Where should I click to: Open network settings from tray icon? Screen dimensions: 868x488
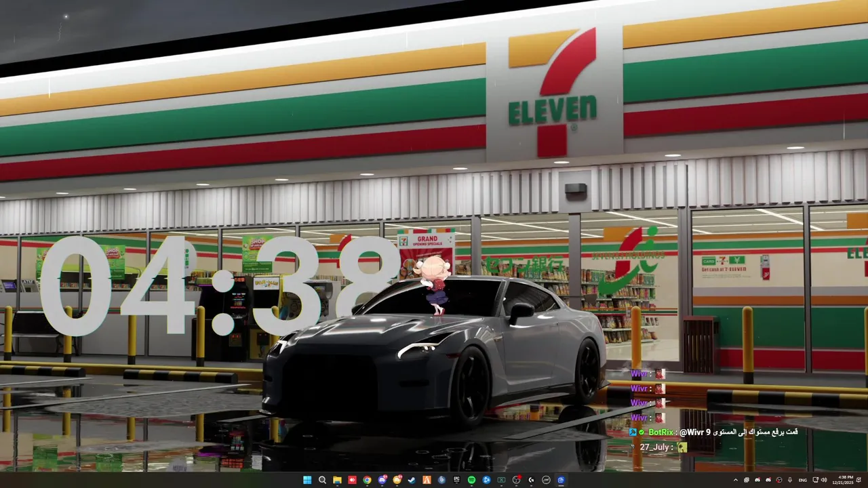click(x=815, y=480)
